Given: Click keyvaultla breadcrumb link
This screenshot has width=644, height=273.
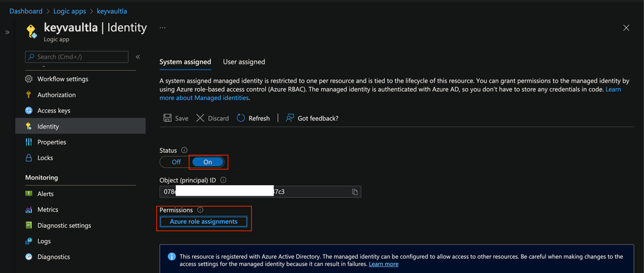Looking at the screenshot, I should point(112,11).
